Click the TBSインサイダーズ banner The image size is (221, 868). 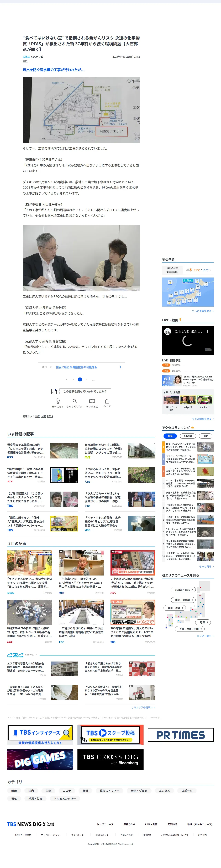click(x=40, y=735)
